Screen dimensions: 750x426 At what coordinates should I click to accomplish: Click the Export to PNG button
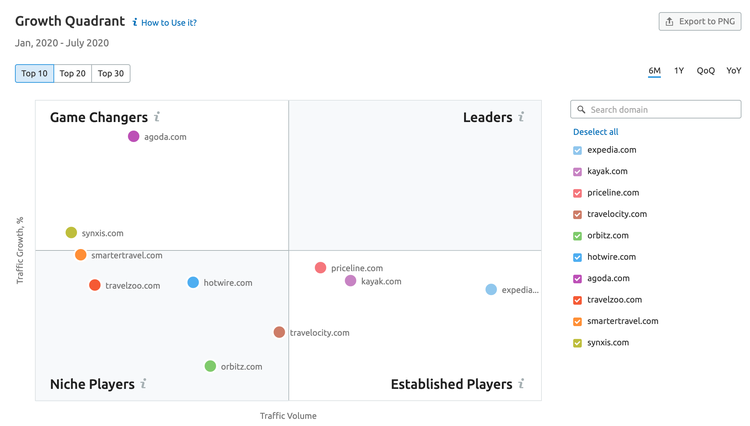[700, 22]
